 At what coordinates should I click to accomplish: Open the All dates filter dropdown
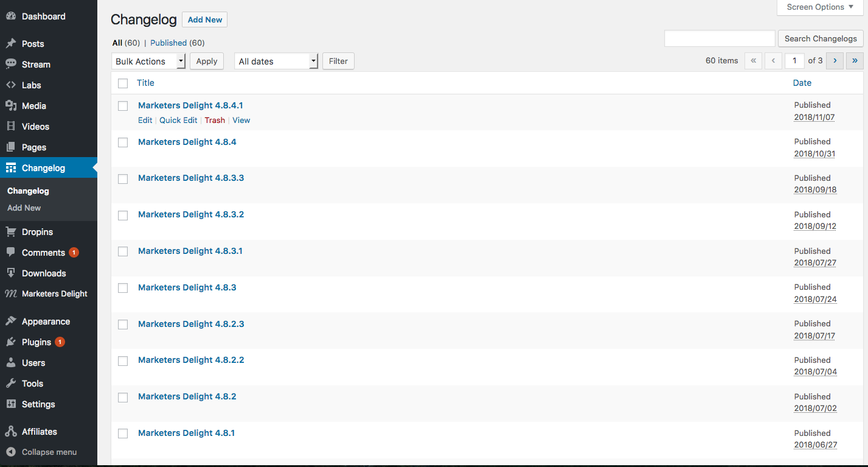[276, 61]
